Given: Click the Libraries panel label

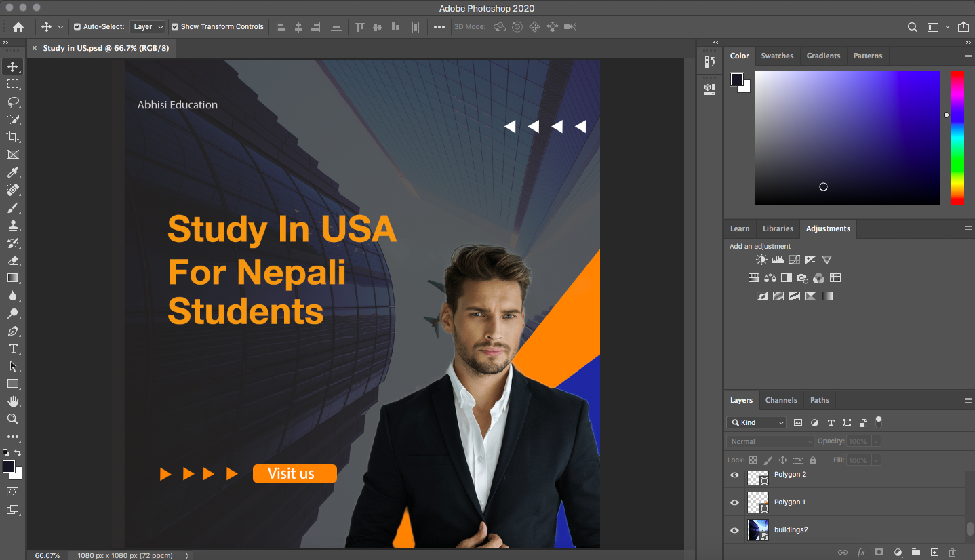Looking at the screenshot, I should point(777,228).
